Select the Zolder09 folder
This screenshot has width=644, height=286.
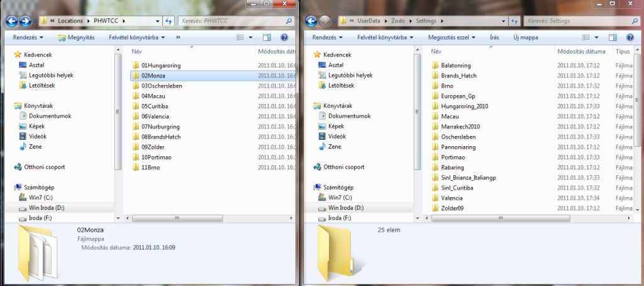click(452, 209)
